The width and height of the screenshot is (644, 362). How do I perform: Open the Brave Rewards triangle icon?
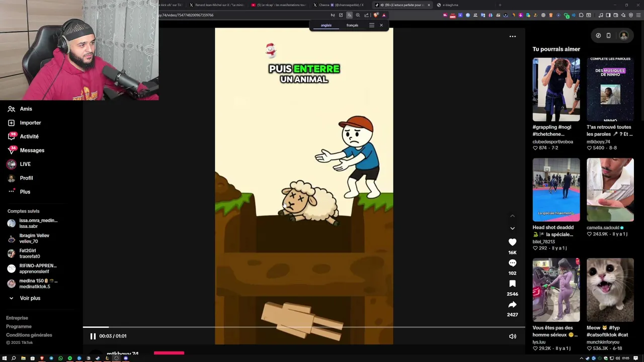[383, 15]
